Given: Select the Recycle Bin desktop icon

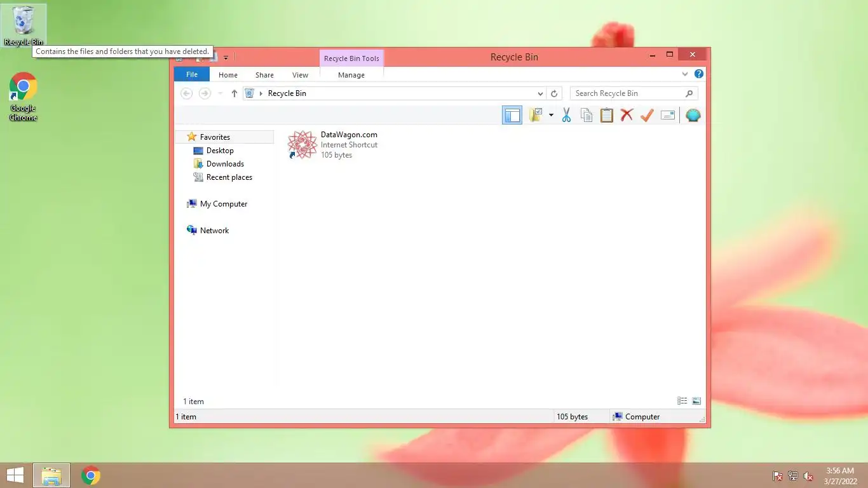Looking at the screenshot, I should click(x=24, y=26).
